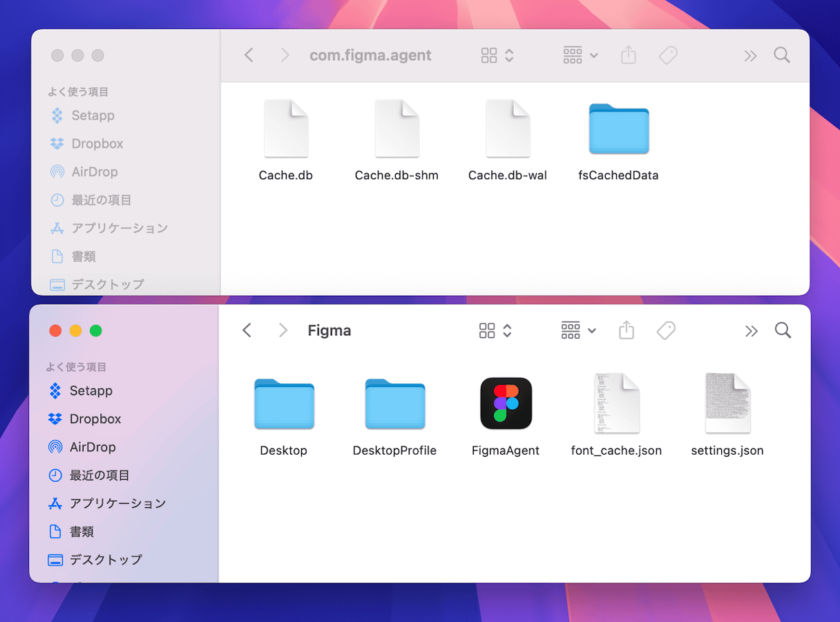
Task: Open the view mode switcher in Figma window
Action: [496, 331]
